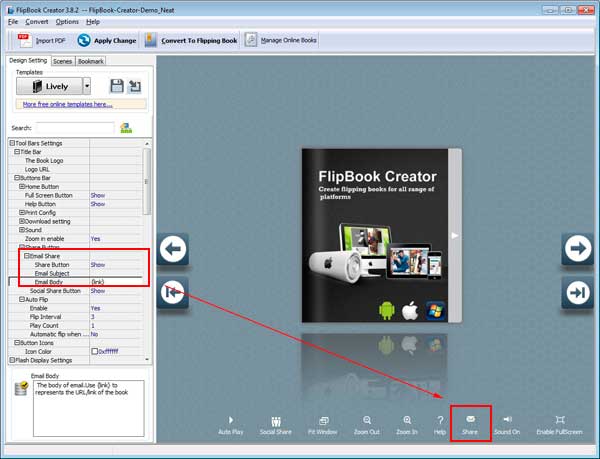Click the Zoom In magnifier

pos(407,420)
